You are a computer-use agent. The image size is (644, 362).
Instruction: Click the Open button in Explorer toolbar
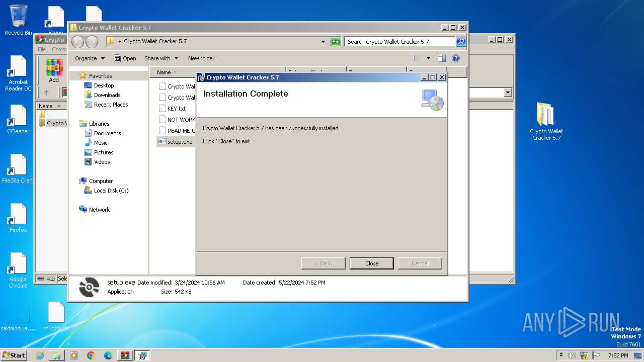coord(125,58)
